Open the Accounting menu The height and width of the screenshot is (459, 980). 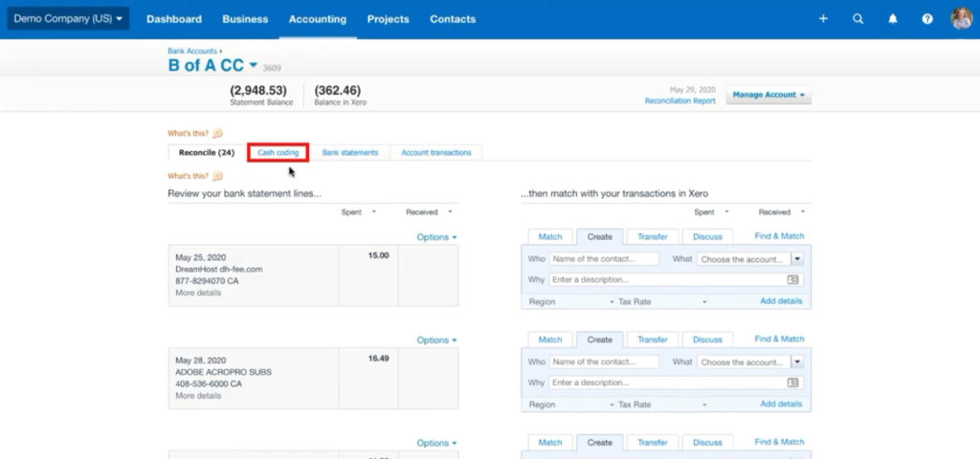click(318, 19)
